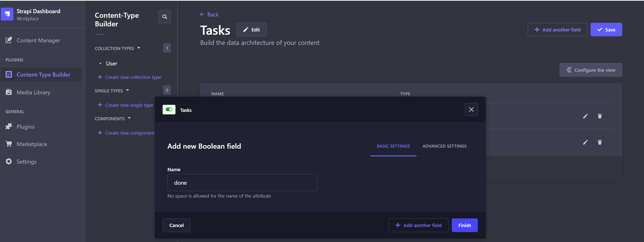Click the Content Manager sidebar icon
Image resolution: width=644 pixels, height=242 pixels.
tap(9, 40)
